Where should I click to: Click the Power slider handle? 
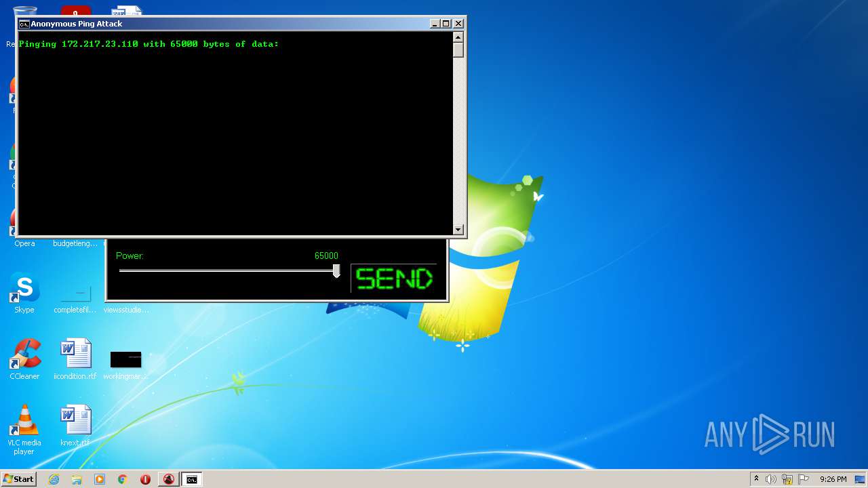[336, 271]
